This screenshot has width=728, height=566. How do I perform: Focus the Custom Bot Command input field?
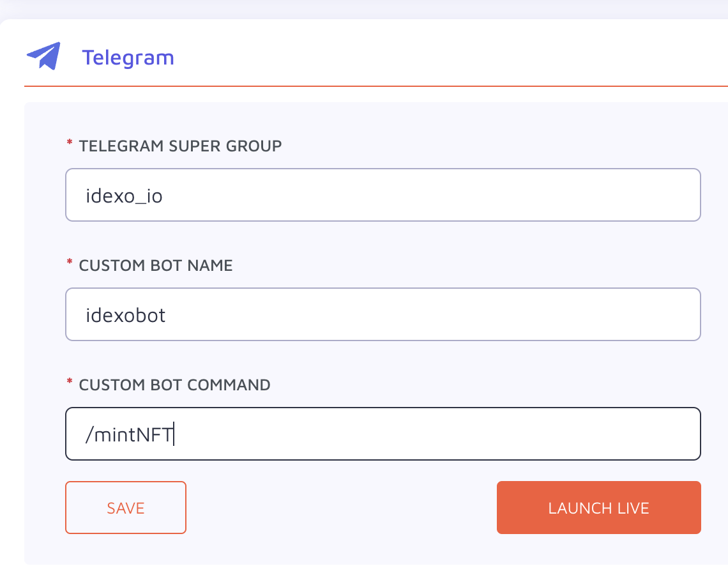click(383, 434)
